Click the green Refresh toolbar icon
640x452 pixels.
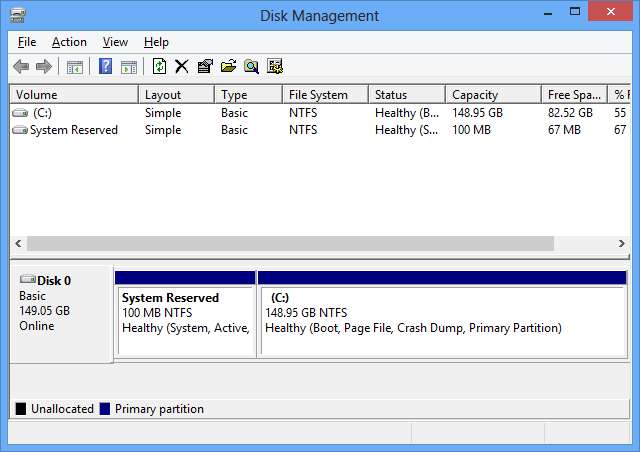pyautogui.click(x=159, y=67)
